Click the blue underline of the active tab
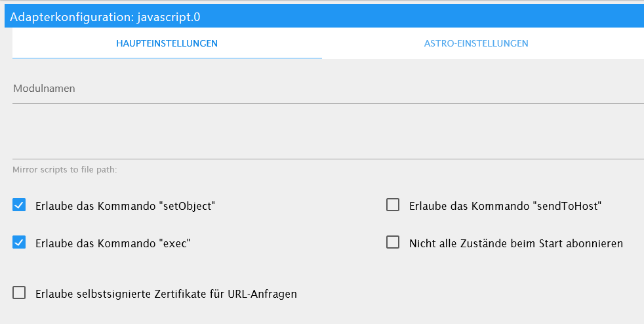Screen dimensions: 644x324 pyautogui.click(x=167, y=58)
